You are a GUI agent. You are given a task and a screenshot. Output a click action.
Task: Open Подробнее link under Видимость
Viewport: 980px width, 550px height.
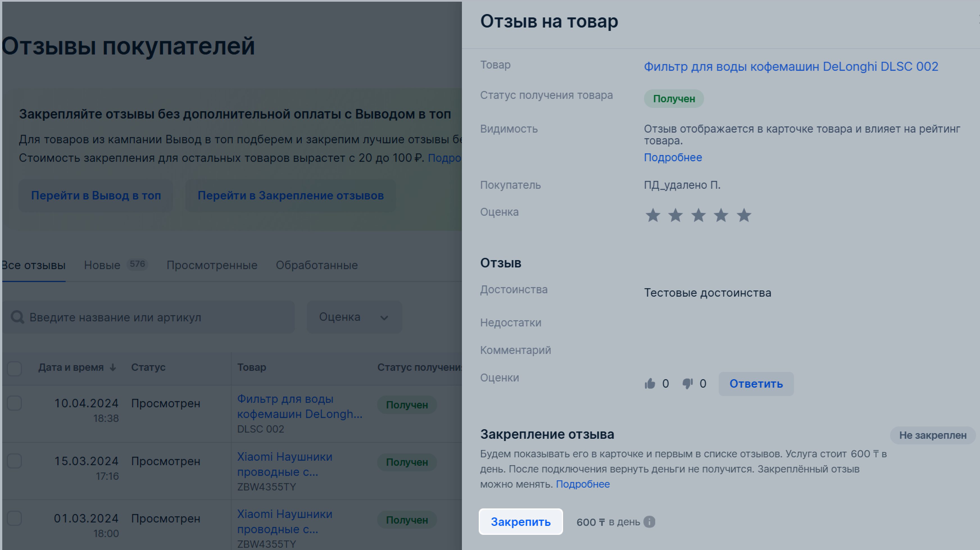coord(673,158)
